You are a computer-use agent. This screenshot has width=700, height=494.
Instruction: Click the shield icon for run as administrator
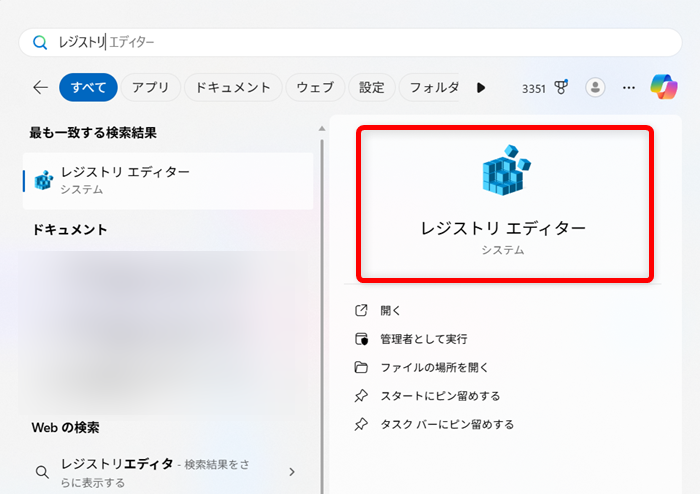click(x=361, y=339)
